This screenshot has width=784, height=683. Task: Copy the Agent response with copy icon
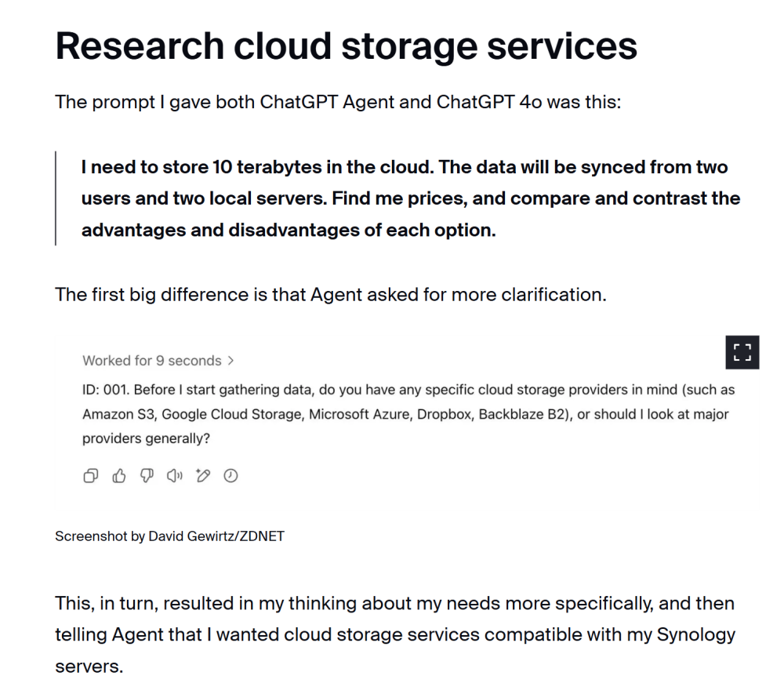point(90,475)
